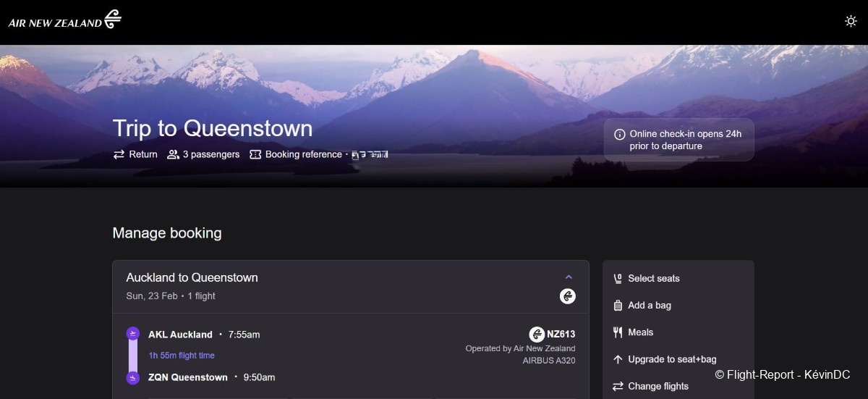This screenshot has height=399, width=868.
Task: Click the upgrade arrow icon
Action: [x=618, y=359]
